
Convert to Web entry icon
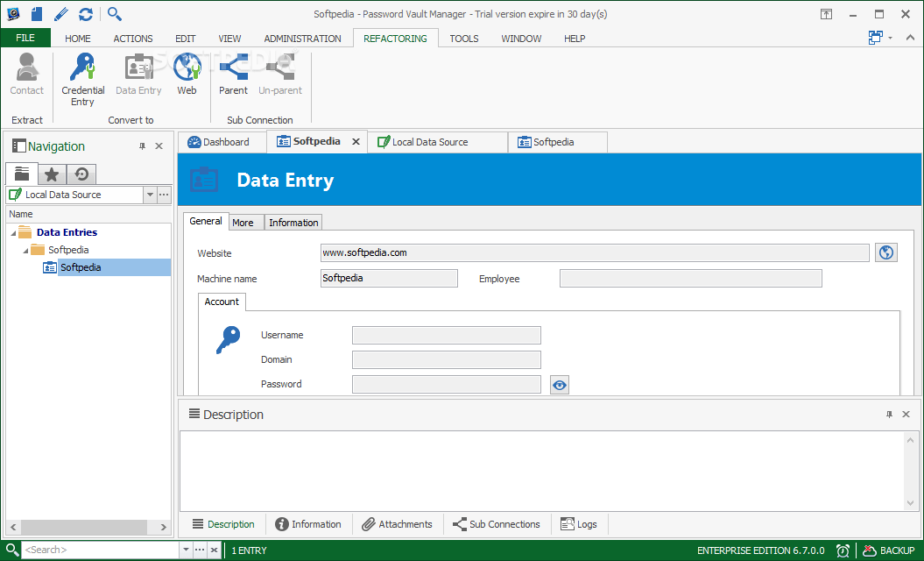tap(187, 74)
